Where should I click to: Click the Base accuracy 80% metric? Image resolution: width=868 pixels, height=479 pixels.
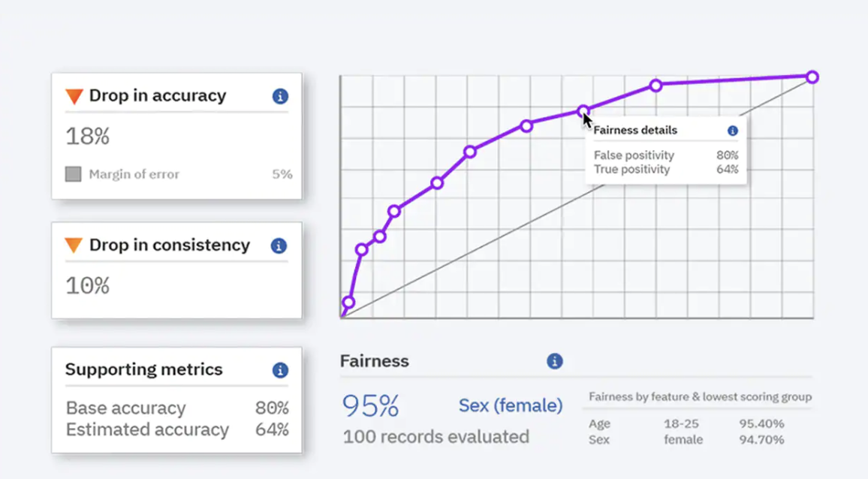[177, 408]
